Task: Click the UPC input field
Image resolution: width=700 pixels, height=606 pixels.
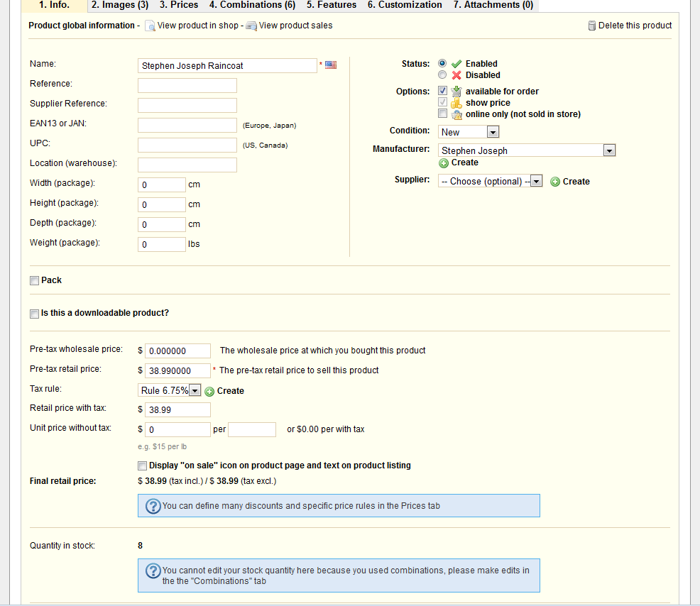Action: pos(187,145)
